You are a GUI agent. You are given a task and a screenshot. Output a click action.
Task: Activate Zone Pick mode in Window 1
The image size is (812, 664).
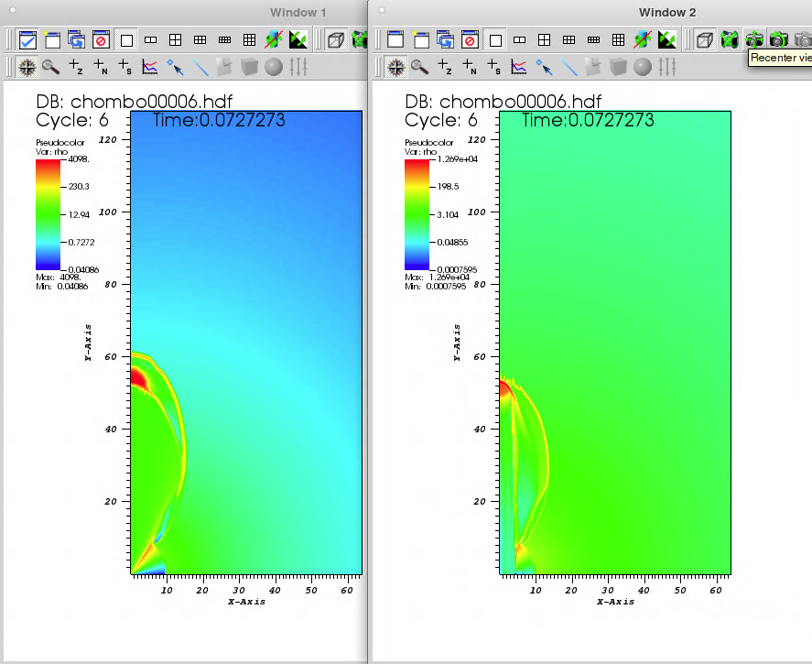(76, 67)
